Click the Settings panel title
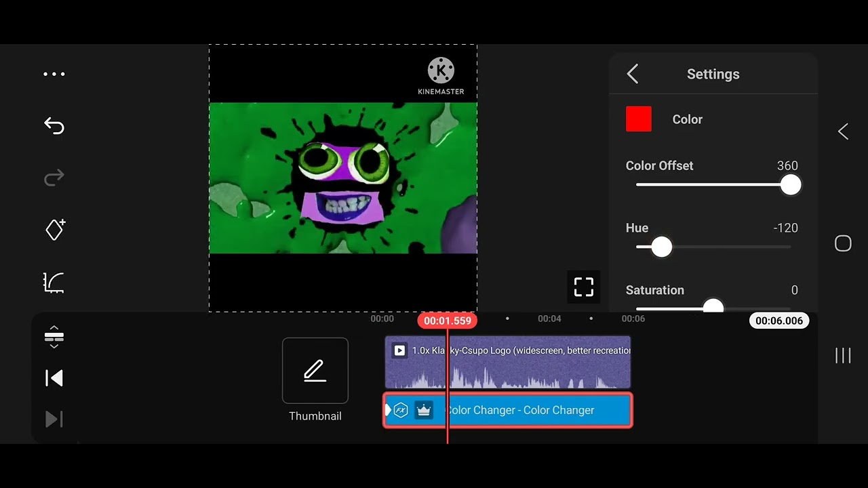Image resolution: width=868 pixels, height=488 pixels. tap(713, 74)
